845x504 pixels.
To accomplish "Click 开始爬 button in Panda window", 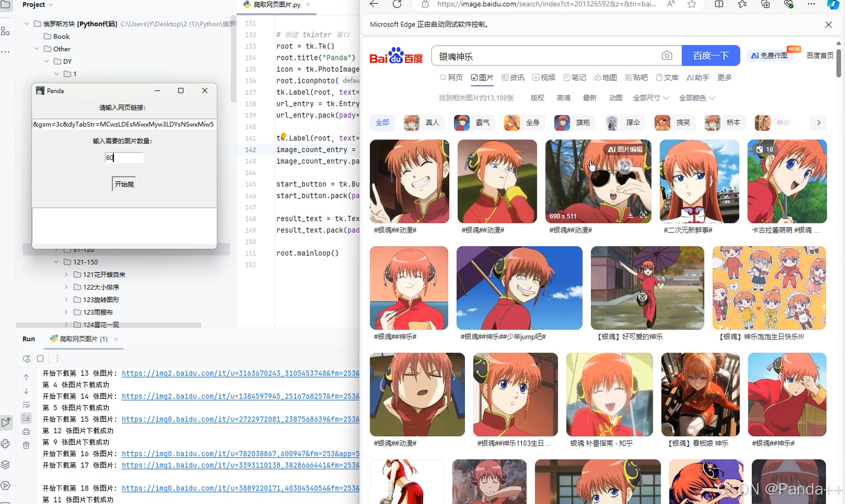I will pos(124,184).
